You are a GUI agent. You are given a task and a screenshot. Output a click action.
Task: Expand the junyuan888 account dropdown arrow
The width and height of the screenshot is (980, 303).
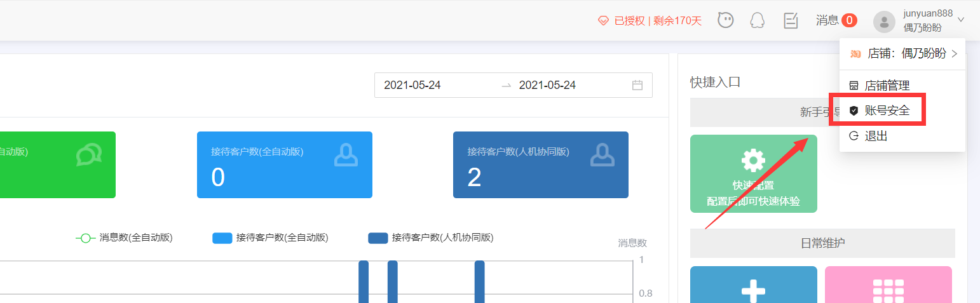(x=960, y=20)
